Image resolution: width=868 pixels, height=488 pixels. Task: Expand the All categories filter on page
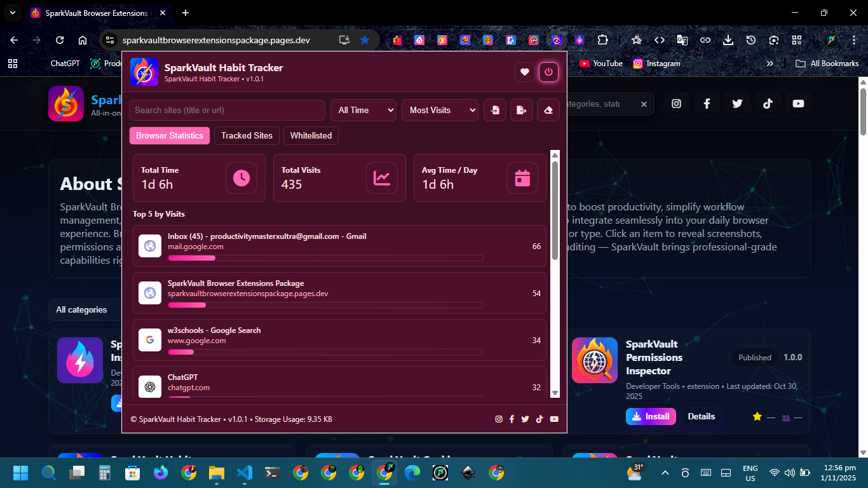(x=83, y=309)
